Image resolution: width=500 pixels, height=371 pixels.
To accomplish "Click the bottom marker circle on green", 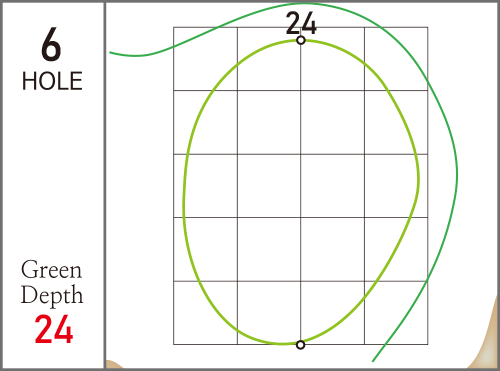I will click(300, 345).
